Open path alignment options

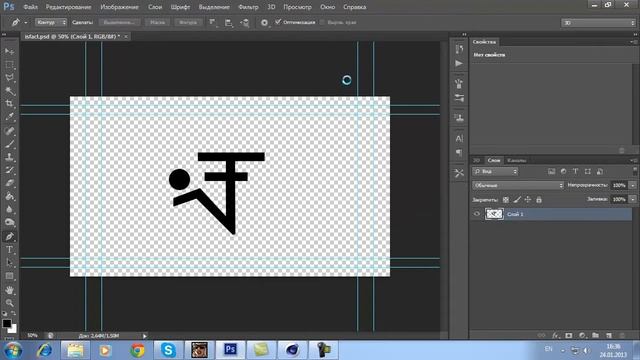[x=229, y=23]
